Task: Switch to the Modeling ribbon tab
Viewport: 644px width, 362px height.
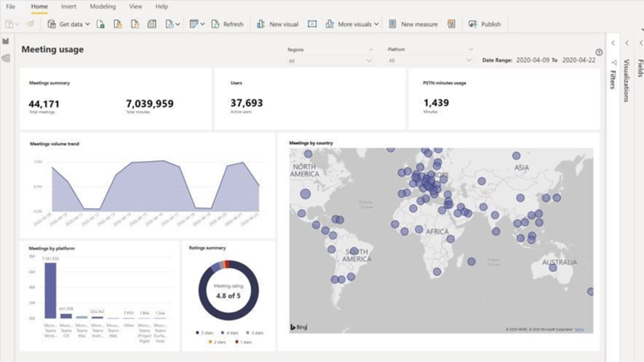Action: click(103, 6)
